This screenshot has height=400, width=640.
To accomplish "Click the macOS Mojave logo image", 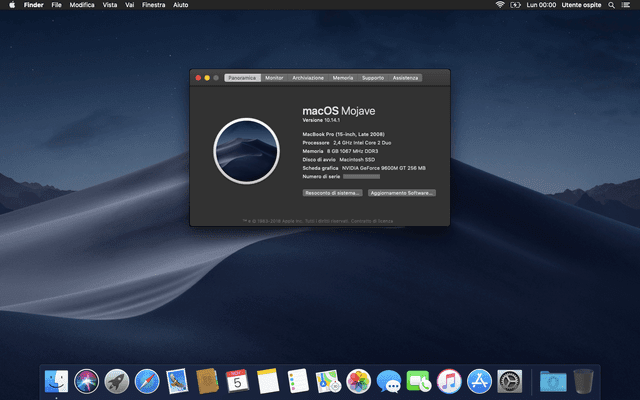I will 247,151.
